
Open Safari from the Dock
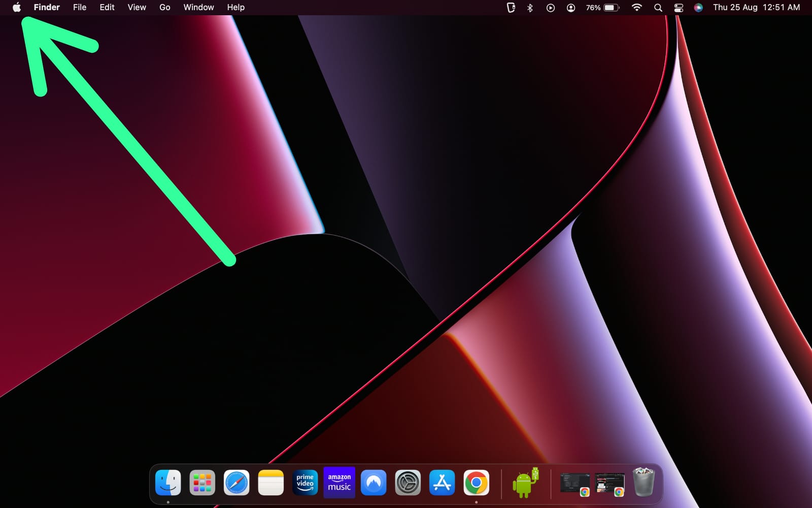[x=236, y=483]
